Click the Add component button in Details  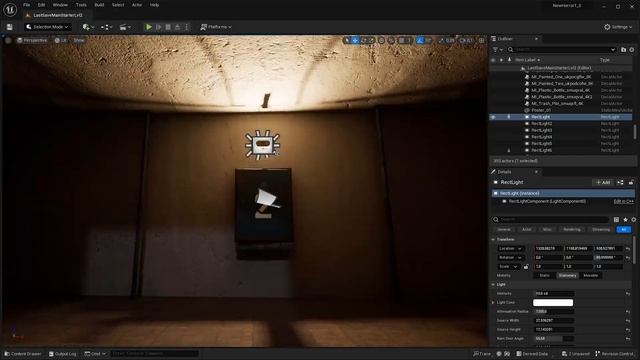(x=603, y=182)
